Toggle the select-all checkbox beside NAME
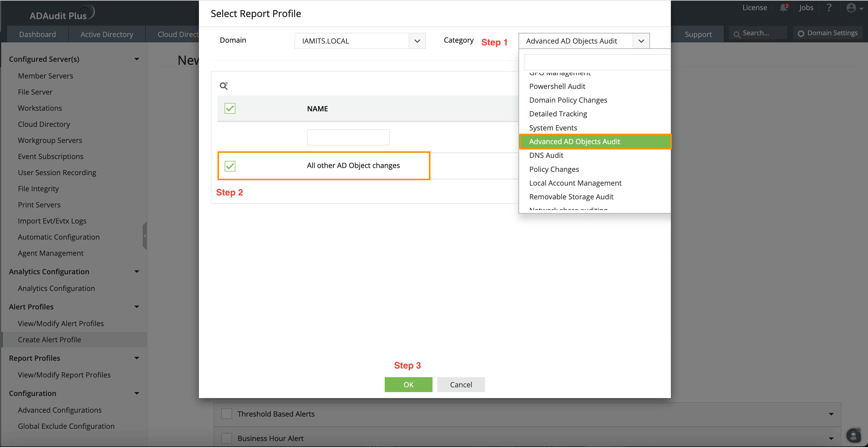Image resolution: width=868 pixels, height=447 pixels. [230, 108]
